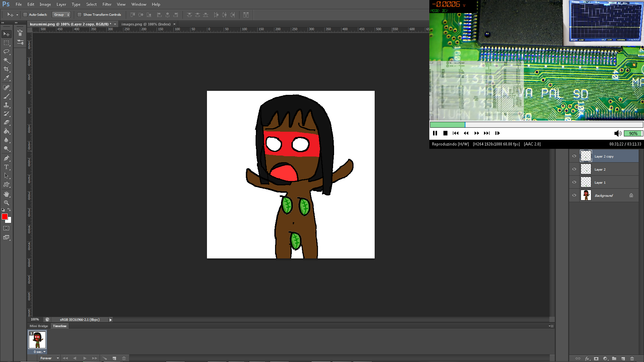Select the Move tool in toolbox
644x362 pixels.
pos(6,34)
